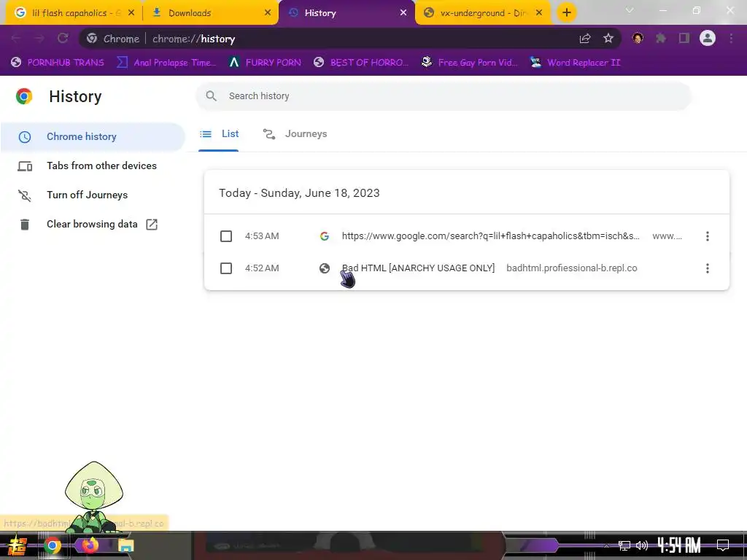The image size is (747, 560).
Task: Close the History tab
Action: coord(403,13)
